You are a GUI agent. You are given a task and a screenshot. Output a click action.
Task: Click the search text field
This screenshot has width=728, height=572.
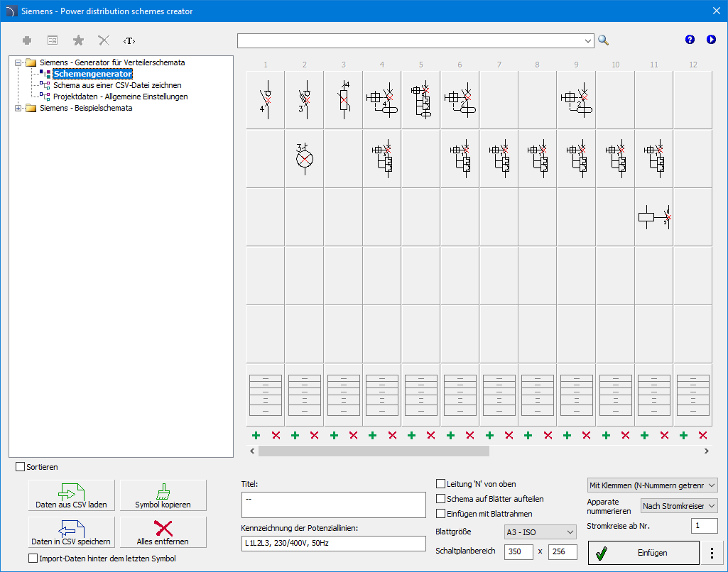pos(411,41)
